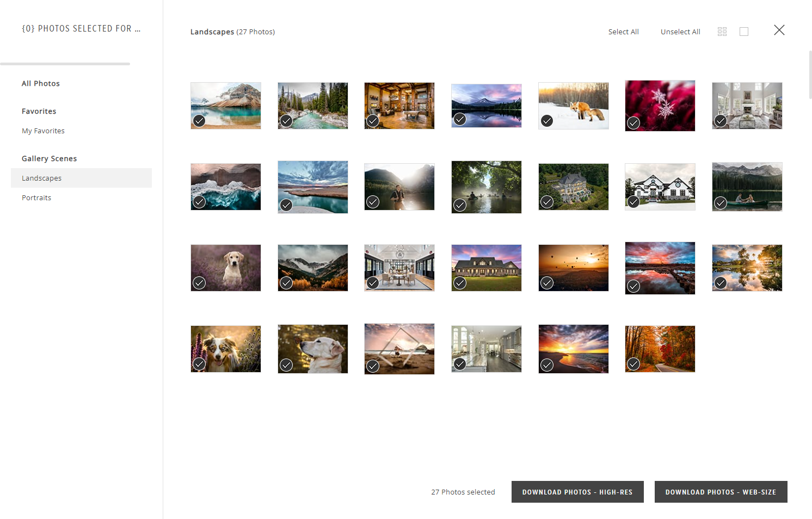The image size is (812, 519).
Task: Uncheck the rustic lodge interior photo
Action: click(373, 121)
